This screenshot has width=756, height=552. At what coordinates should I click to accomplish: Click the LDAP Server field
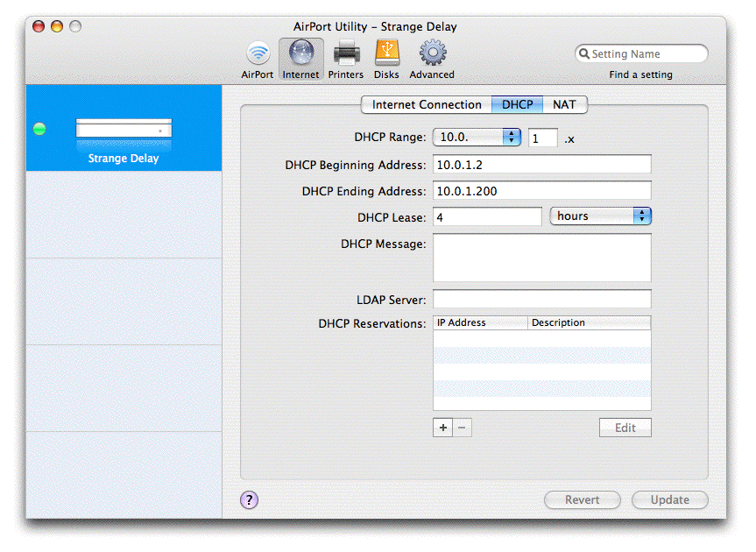pos(541,299)
